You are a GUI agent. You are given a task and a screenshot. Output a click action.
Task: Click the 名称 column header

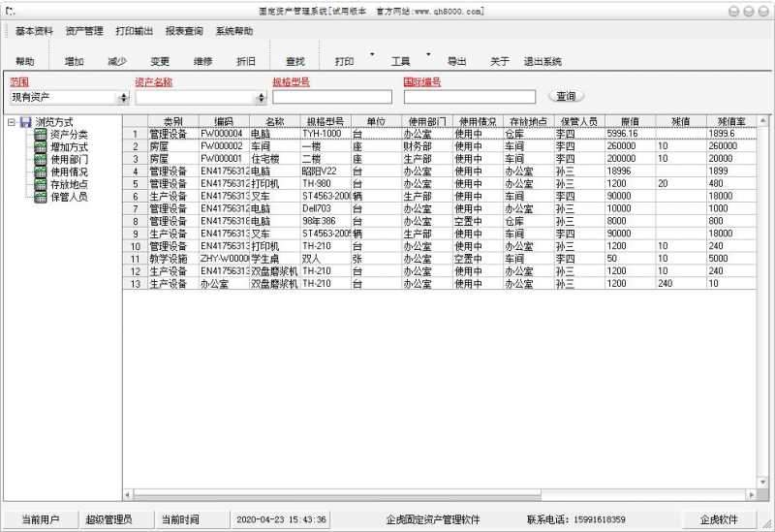pyautogui.click(x=275, y=121)
